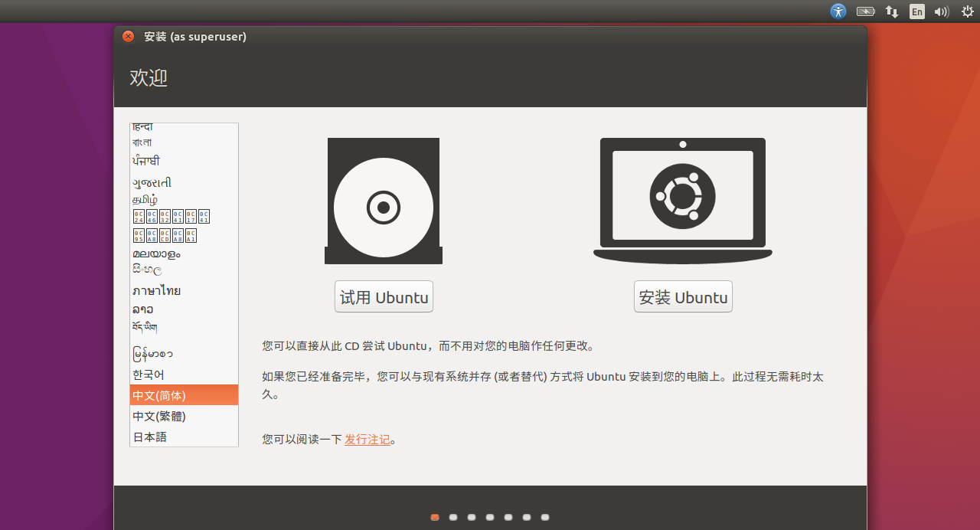Select 中文(繁體) in the language list
The width and height of the screenshot is (980, 530).
pyautogui.click(x=184, y=416)
